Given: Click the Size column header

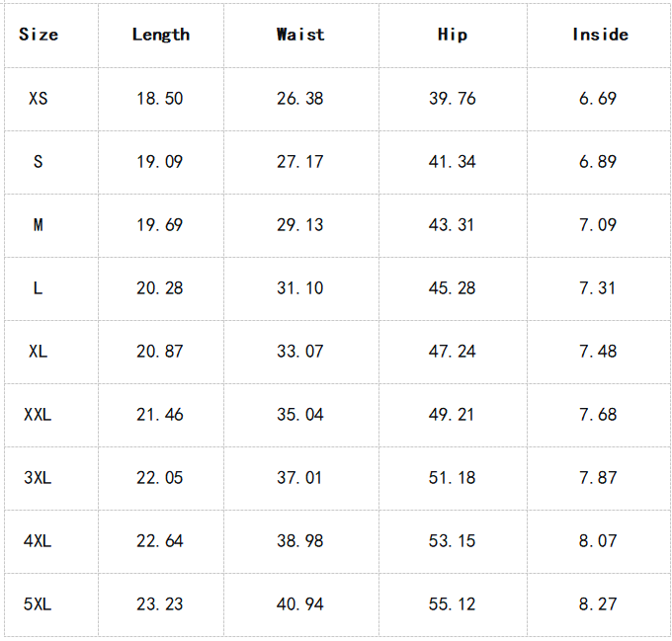Looking at the screenshot, I should tap(39, 35).
